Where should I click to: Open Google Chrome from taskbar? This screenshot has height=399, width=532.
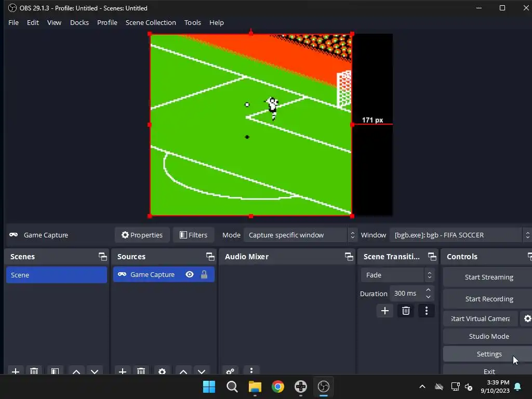coord(278,387)
